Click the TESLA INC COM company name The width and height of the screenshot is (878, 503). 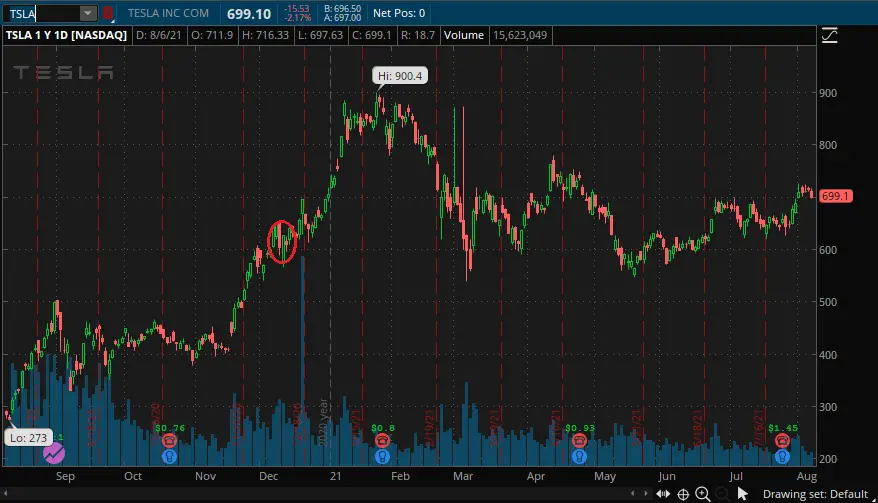[x=168, y=13]
